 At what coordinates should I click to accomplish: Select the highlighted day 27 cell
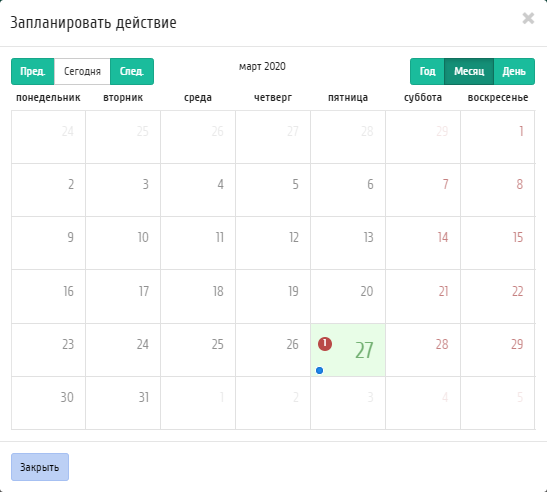tap(348, 350)
